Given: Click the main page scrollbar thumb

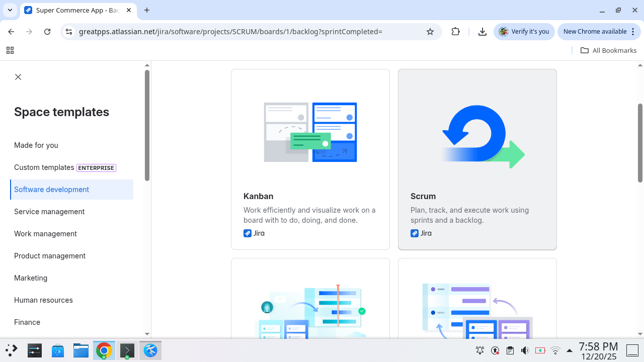Looking at the screenshot, I should [x=640, y=143].
